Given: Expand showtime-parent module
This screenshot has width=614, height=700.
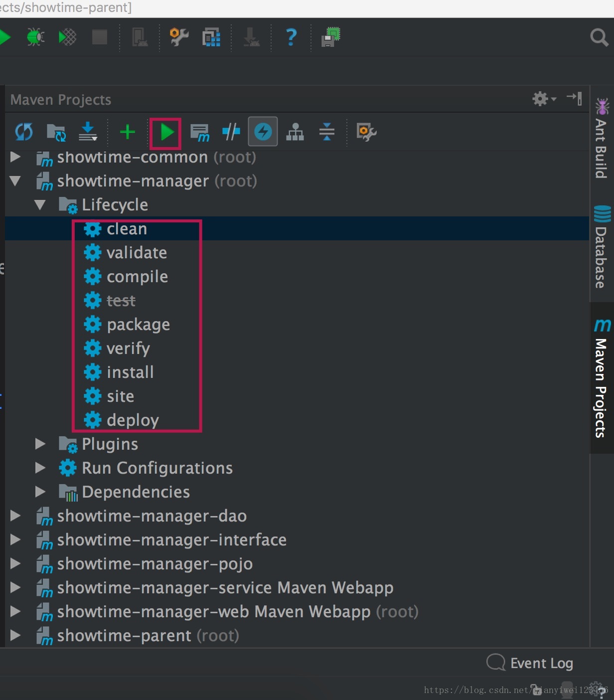Looking at the screenshot, I should pos(15,636).
